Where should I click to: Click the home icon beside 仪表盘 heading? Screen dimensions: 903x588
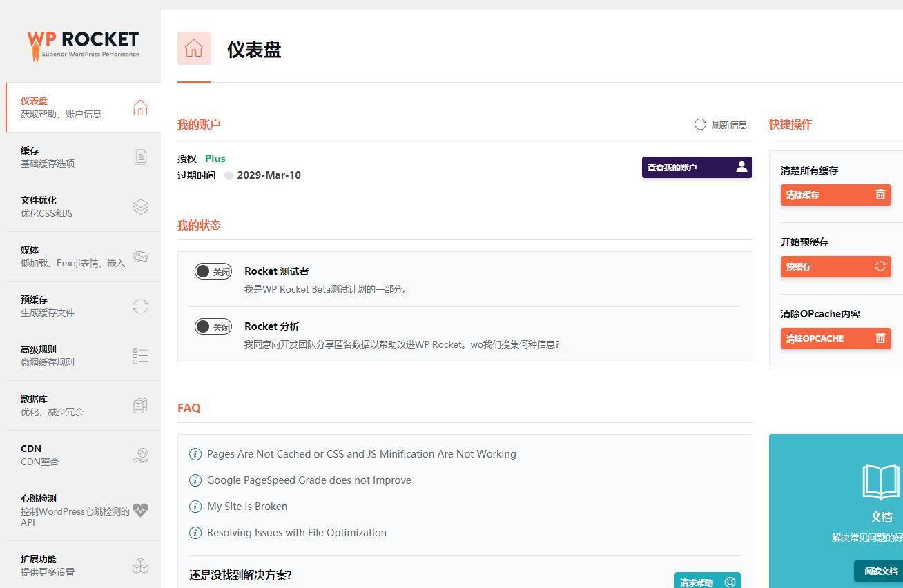[x=193, y=49]
